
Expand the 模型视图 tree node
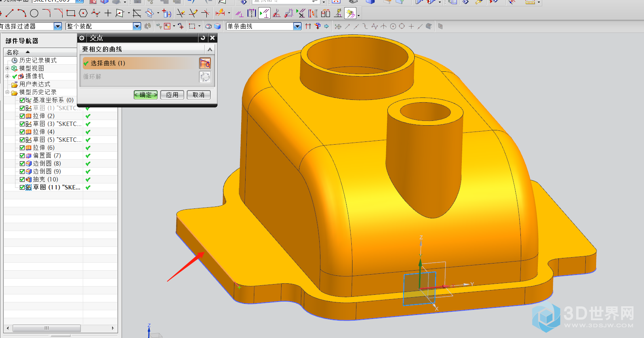tap(7, 68)
